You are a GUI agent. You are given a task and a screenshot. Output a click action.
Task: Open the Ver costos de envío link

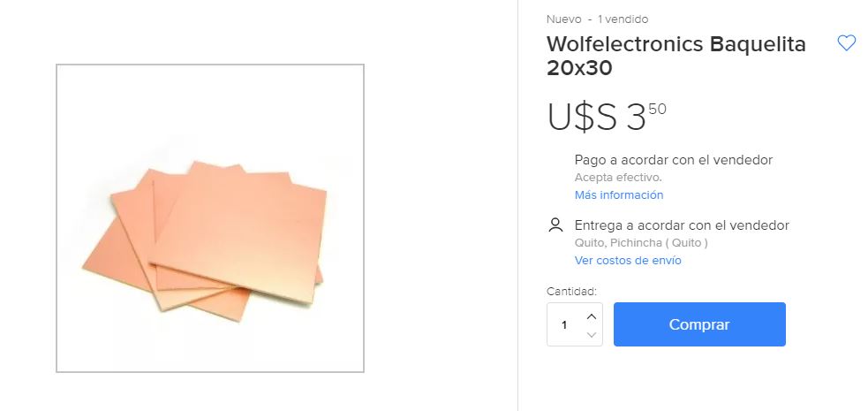coord(628,261)
